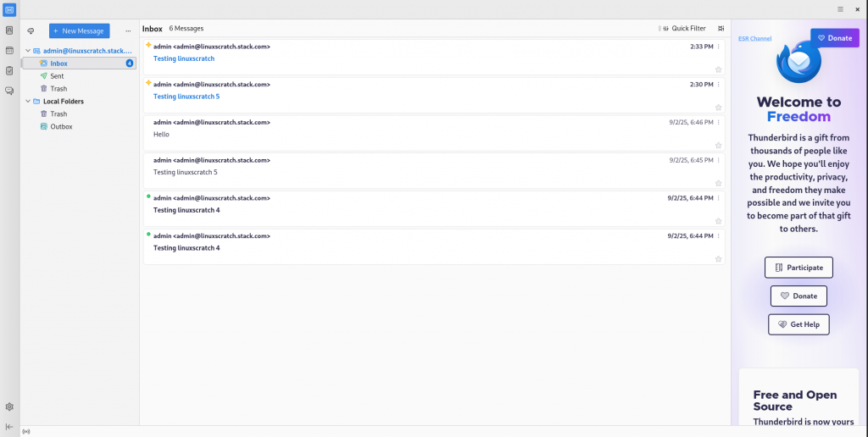This screenshot has height=437, width=868.
Task: Click the New Message button
Action: 79,31
